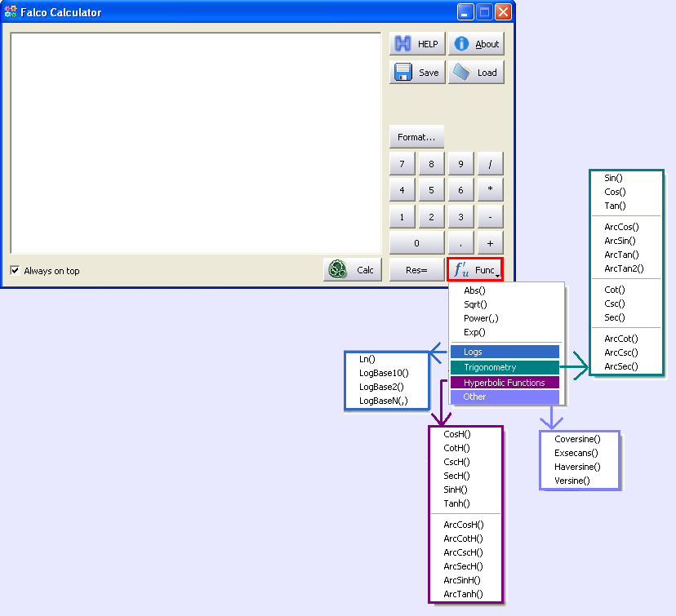Pick Ln() from the Logs list

coord(367,359)
